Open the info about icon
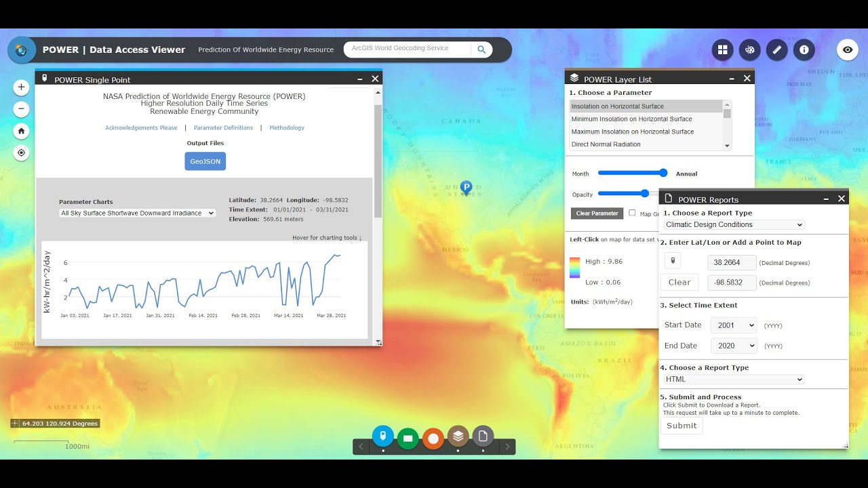The image size is (868, 488). [804, 49]
